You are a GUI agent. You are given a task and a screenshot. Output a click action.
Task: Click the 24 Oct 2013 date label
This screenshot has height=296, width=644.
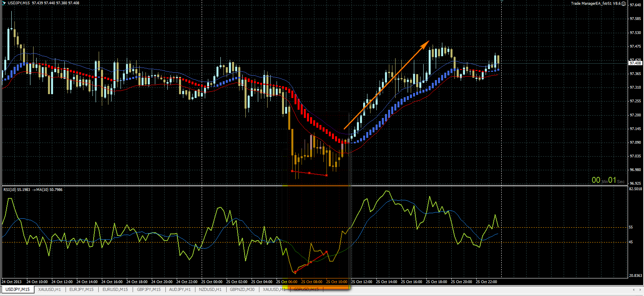tap(12, 282)
